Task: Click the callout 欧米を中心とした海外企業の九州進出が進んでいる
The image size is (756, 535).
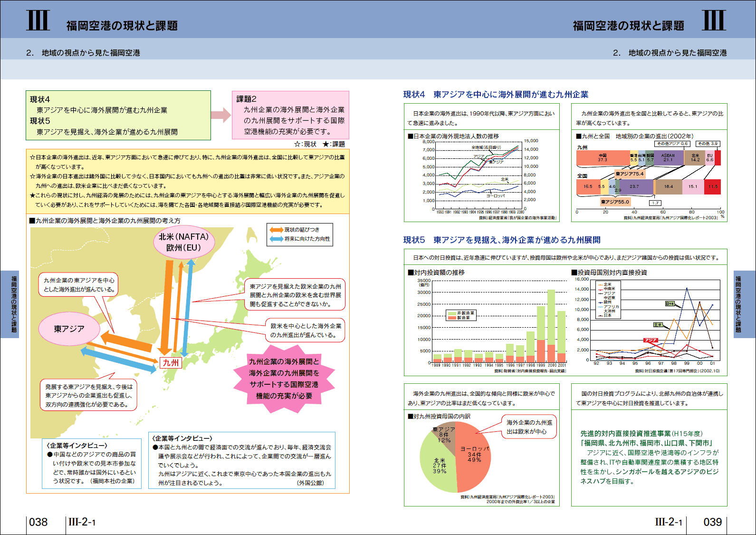Action: coord(306,331)
